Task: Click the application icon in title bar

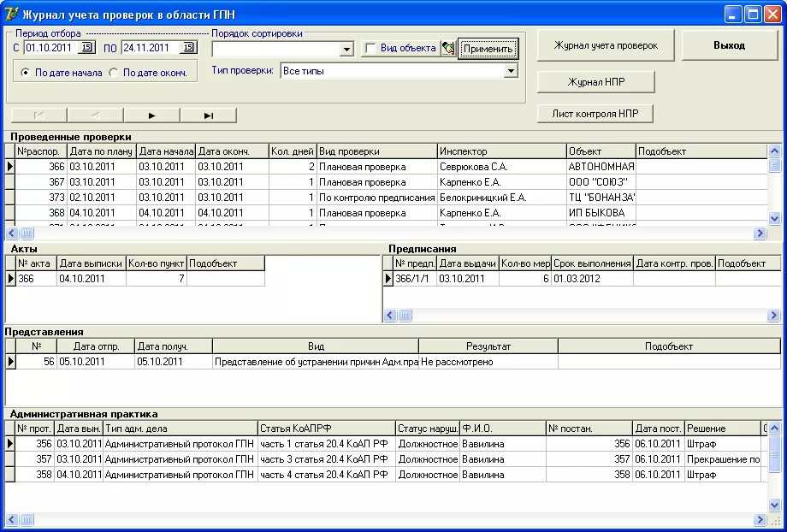Action: pyautogui.click(x=11, y=14)
